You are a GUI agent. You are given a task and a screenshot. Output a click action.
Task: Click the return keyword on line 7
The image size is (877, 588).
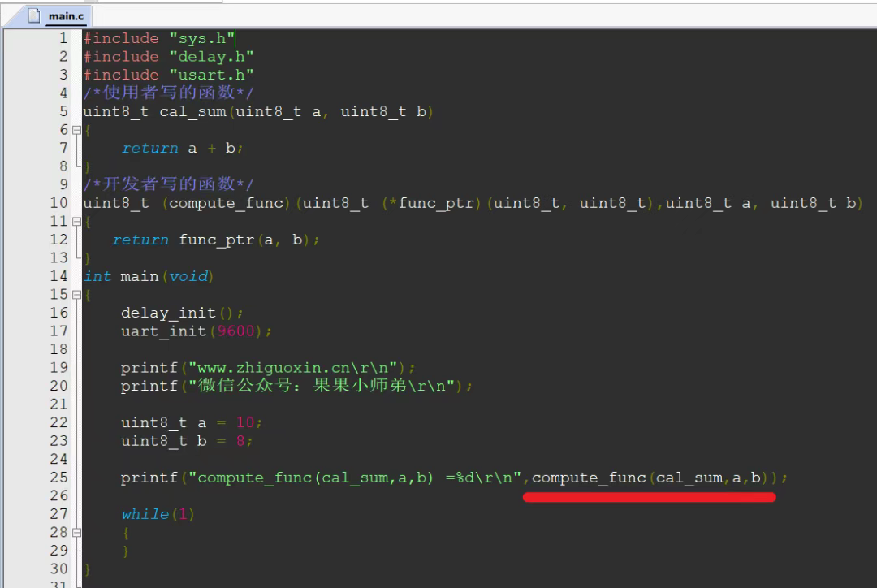click(149, 149)
